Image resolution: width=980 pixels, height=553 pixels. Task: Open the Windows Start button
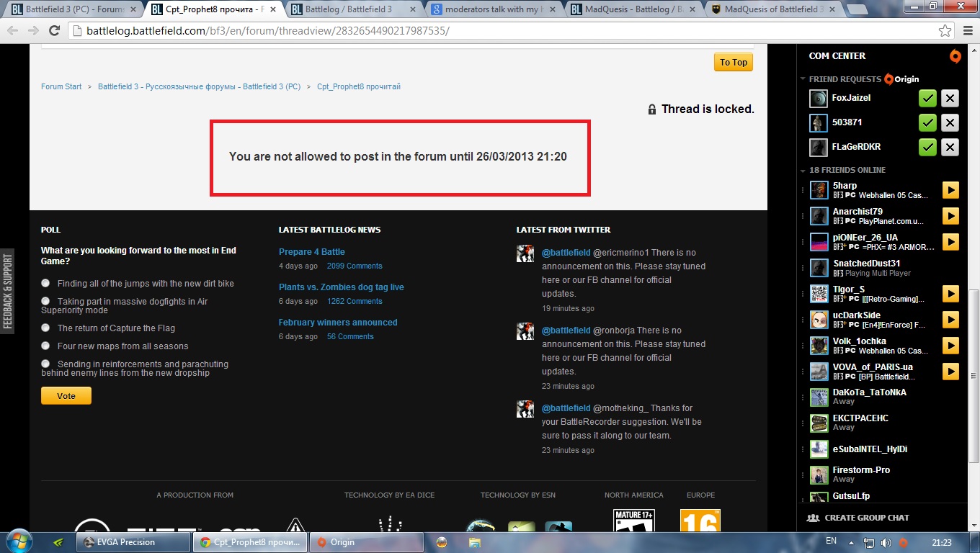coord(19,541)
